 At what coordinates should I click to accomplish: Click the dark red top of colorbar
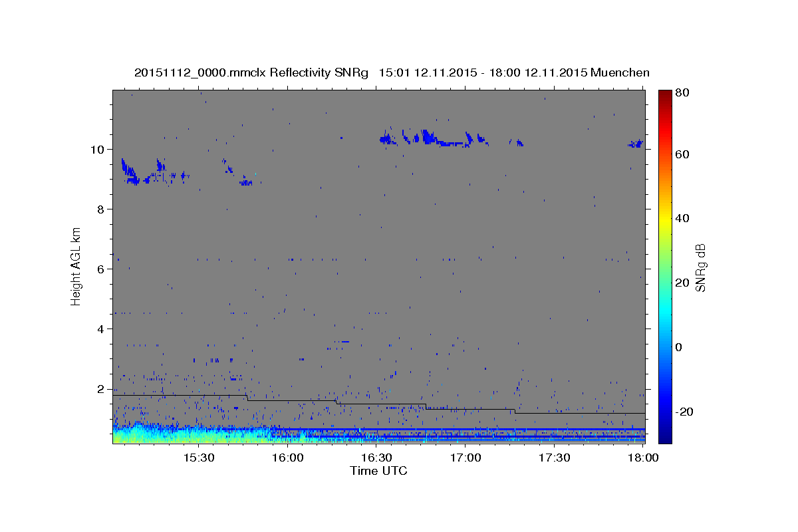665,94
